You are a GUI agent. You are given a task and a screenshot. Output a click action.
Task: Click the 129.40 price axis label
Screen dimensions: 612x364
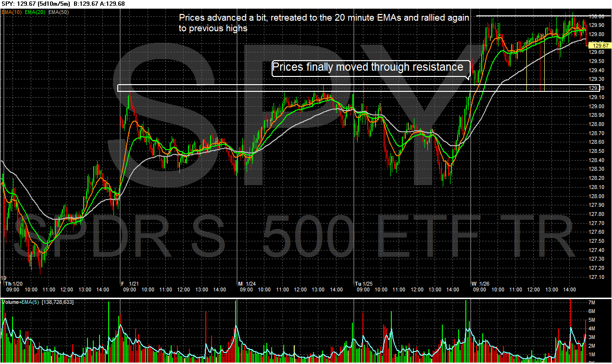597,70
